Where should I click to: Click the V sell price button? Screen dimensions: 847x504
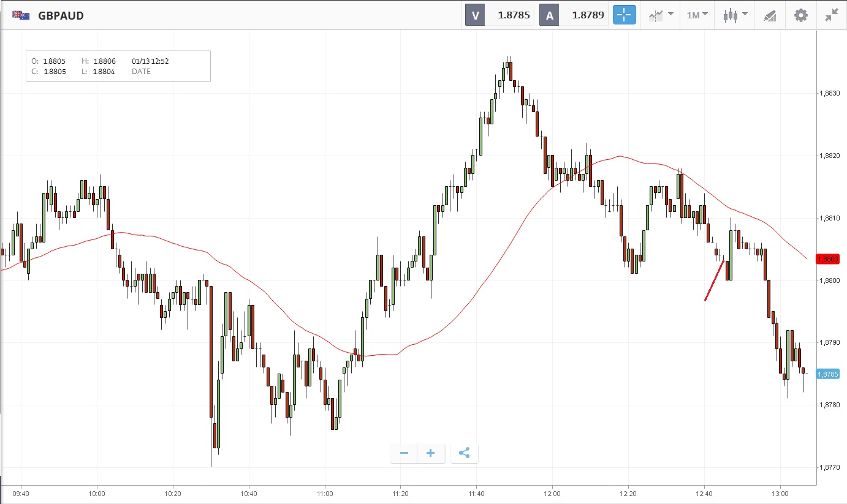(499, 15)
